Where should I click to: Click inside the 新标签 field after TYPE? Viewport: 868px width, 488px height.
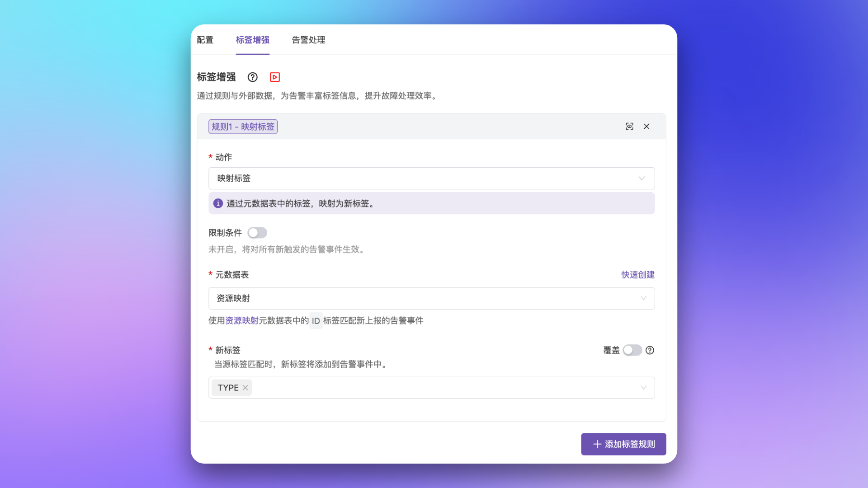click(x=429, y=388)
